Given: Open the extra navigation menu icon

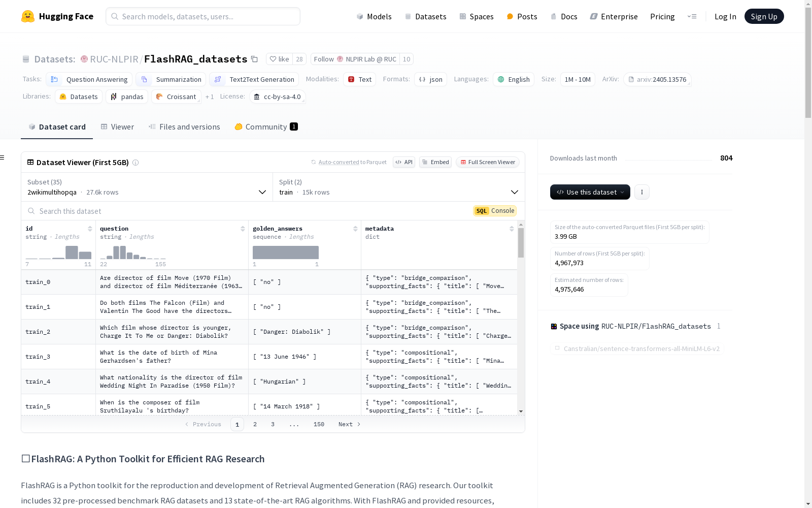Looking at the screenshot, I should point(692,16).
